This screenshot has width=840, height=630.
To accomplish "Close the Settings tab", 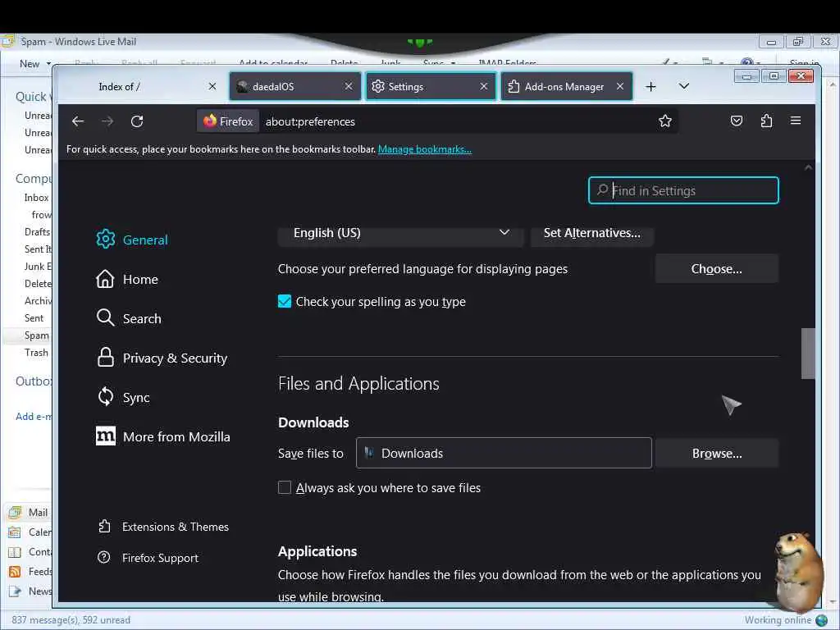I will (484, 86).
